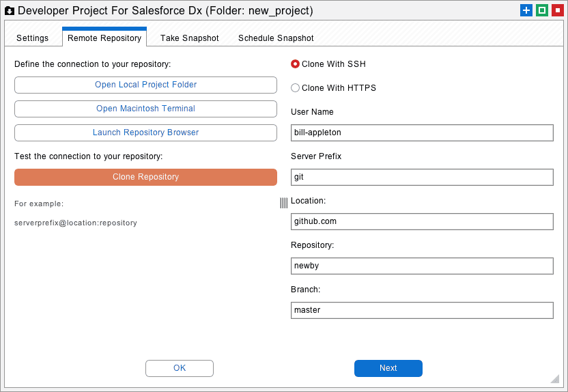Click Open Macintosh Terminal button

pos(145,109)
